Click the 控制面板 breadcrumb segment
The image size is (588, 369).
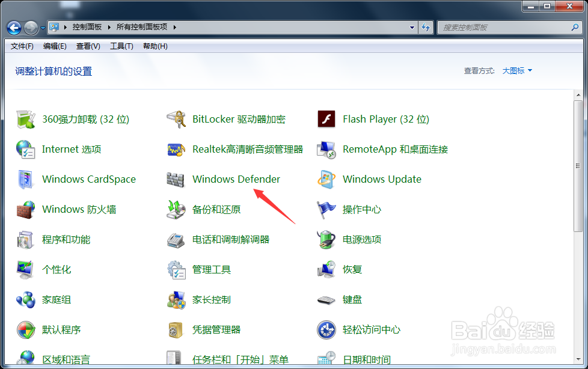[x=87, y=27]
